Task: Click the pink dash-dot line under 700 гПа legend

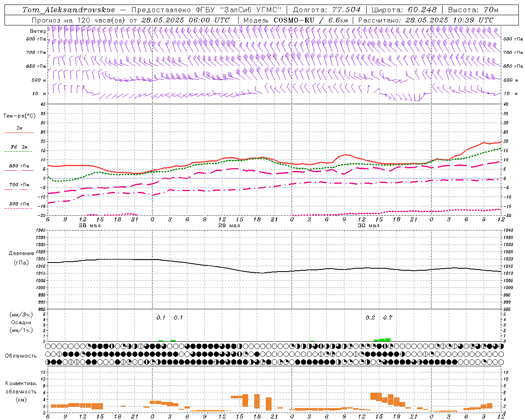Action: tap(18, 189)
